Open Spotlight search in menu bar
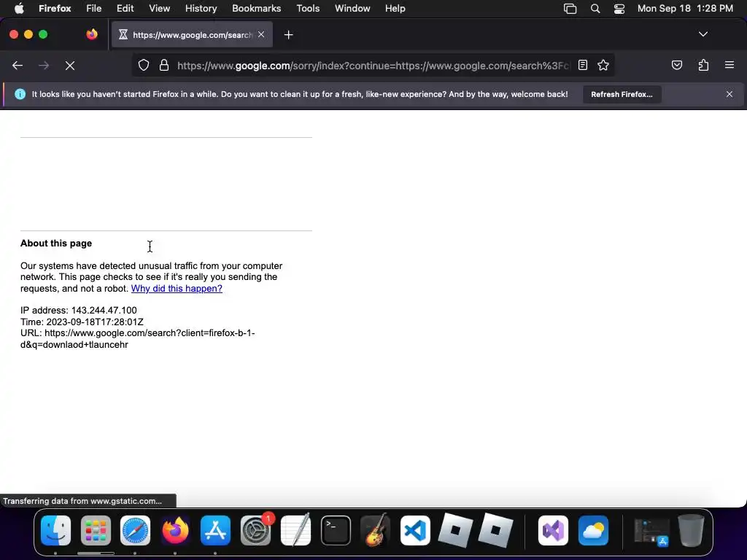 (x=595, y=9)
